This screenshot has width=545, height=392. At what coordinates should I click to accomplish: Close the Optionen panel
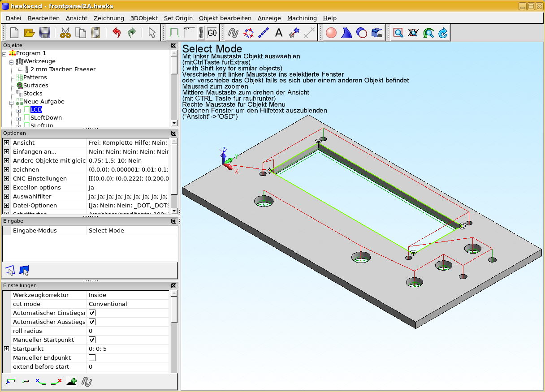(173, 133)
